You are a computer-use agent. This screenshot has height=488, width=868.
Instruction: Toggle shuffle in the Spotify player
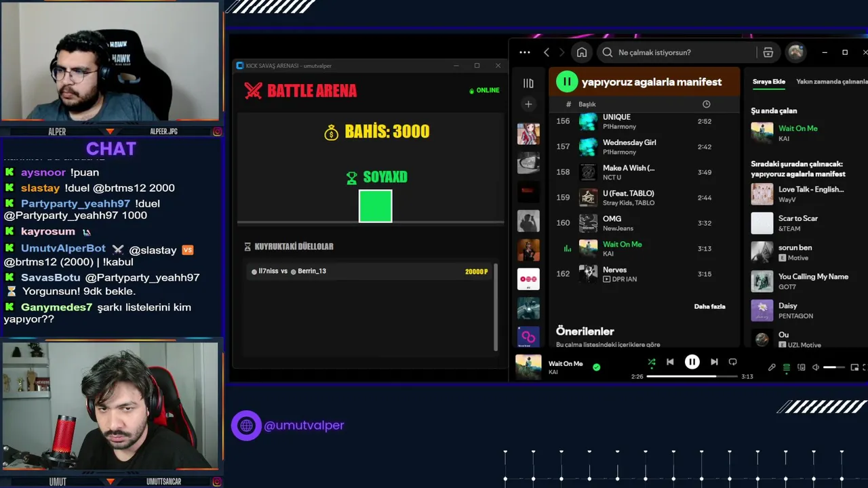652,362
